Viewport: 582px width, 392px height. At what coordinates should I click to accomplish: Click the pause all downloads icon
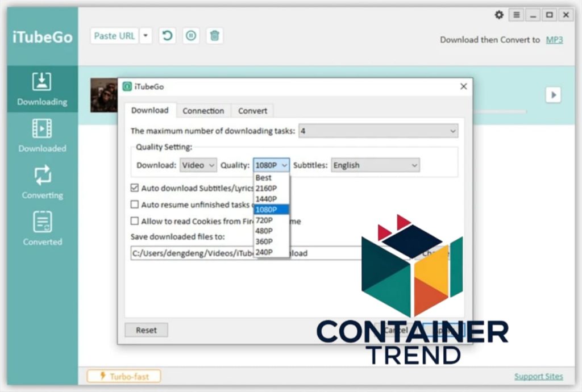click(191, 36)
